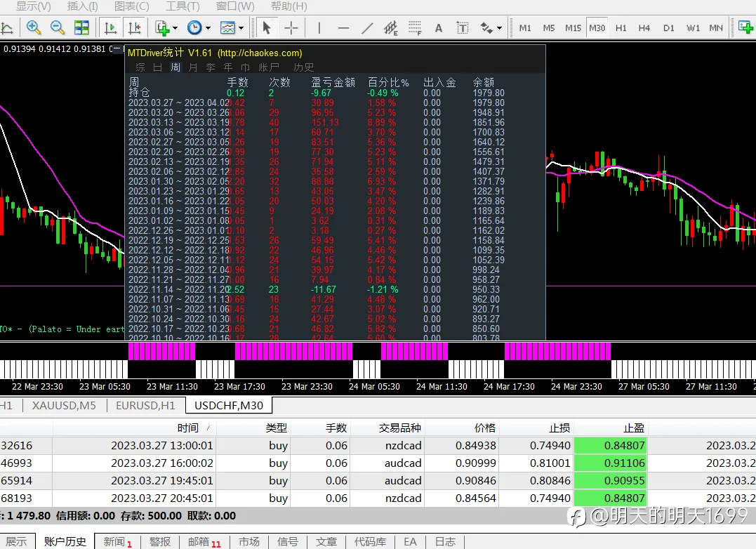Sort orders by the 时间 column header

[x=187, y=428]
